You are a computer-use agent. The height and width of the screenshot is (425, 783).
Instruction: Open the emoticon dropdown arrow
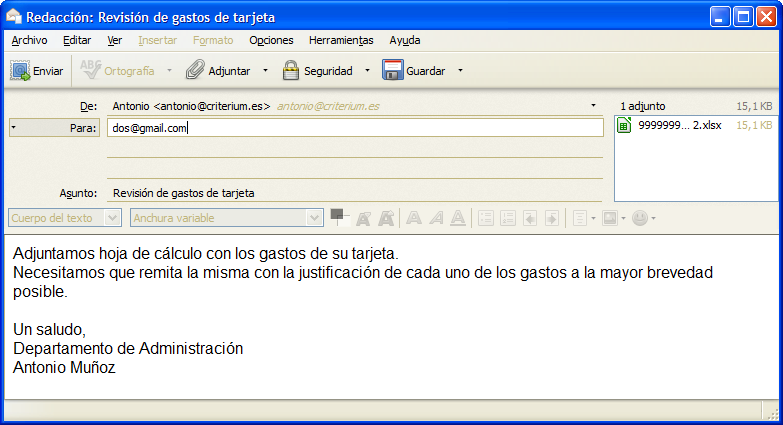click(x=653, y=218)
